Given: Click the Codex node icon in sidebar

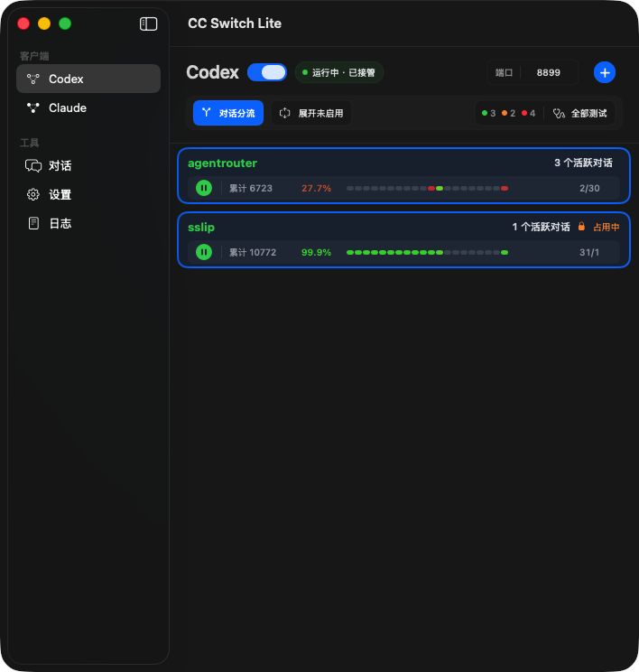Looking at the screenshot, I should [33, 79].
